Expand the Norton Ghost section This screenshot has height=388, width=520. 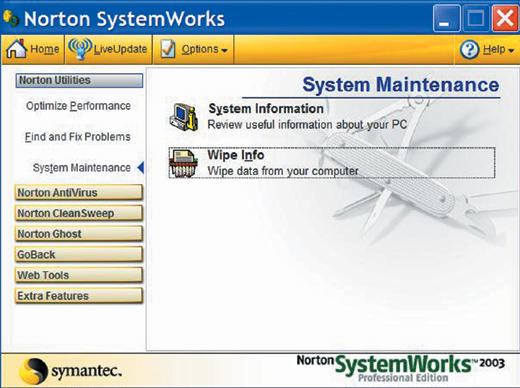click(79, 234)
